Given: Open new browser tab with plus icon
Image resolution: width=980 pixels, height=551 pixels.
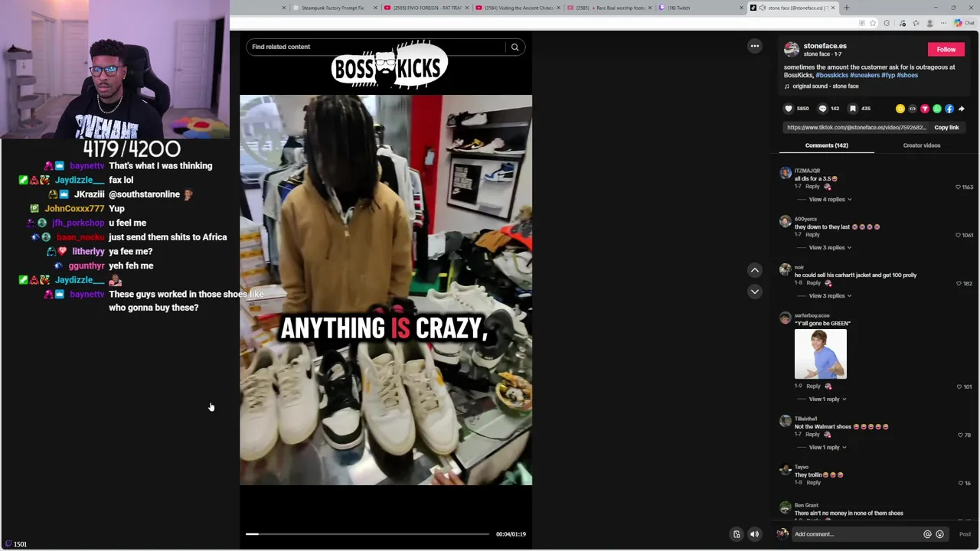Looking at the screenshot, I should click(x=845, y=8).
